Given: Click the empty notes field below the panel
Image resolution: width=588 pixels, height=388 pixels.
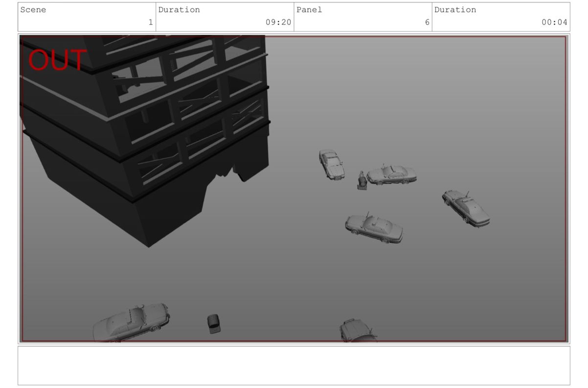Looking at the screenshot, I should (294, 366).
